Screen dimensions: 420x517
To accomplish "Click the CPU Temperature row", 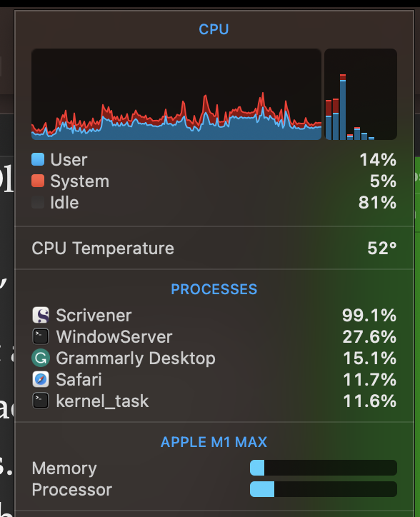I will 214,248.
